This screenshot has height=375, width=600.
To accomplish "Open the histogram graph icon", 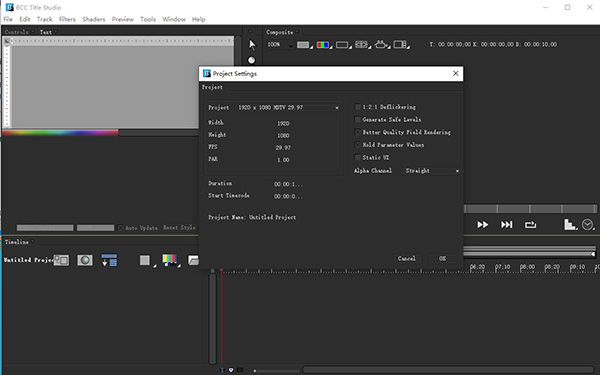I will point(570,225).
